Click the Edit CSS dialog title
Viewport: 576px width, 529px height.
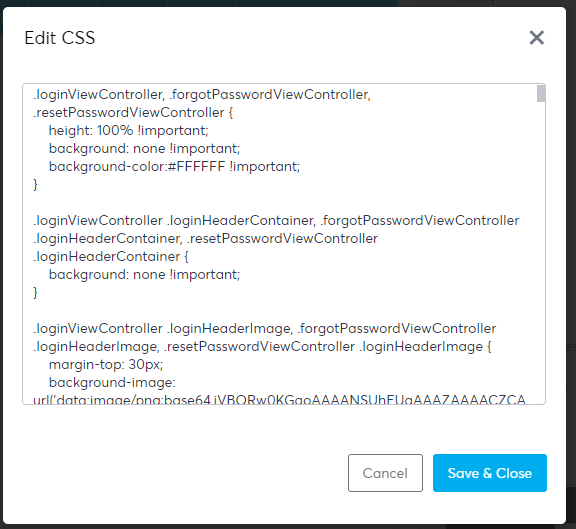pos(60,37)
